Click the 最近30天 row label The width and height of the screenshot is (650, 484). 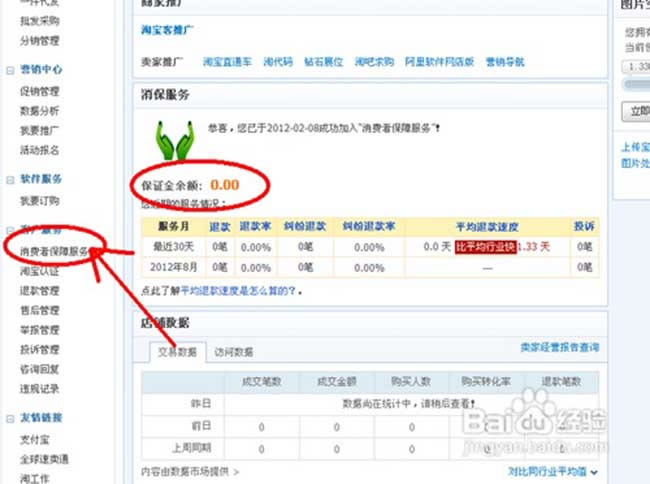[x=173, y=247]
